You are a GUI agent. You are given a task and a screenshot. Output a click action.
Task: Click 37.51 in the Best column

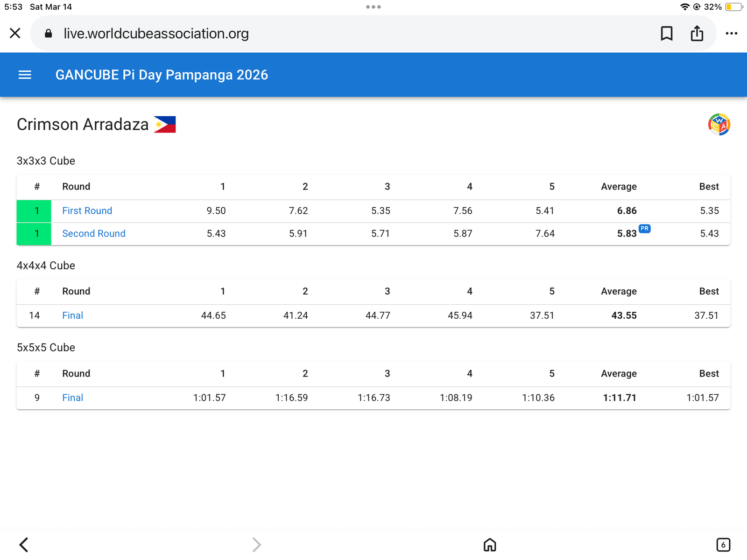[x=706, y=315]
